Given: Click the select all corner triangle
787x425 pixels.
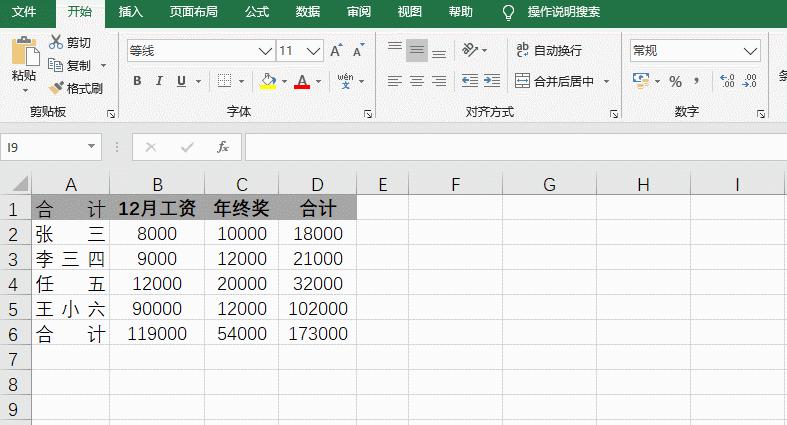Looking at the screenshot, I should (20, 184).
